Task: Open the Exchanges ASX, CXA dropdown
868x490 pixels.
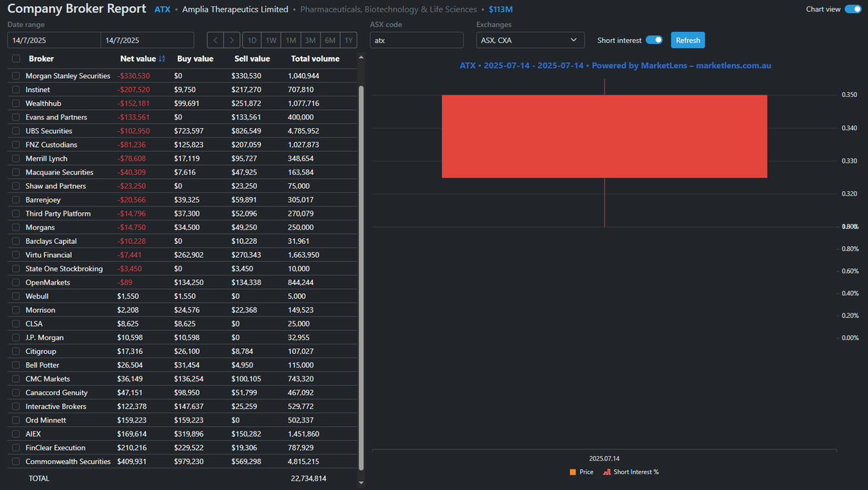Action: click(530, 41)
